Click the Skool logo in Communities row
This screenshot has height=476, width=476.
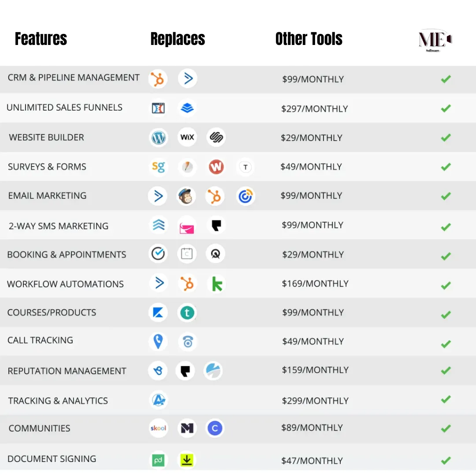[x=158, y=428]
